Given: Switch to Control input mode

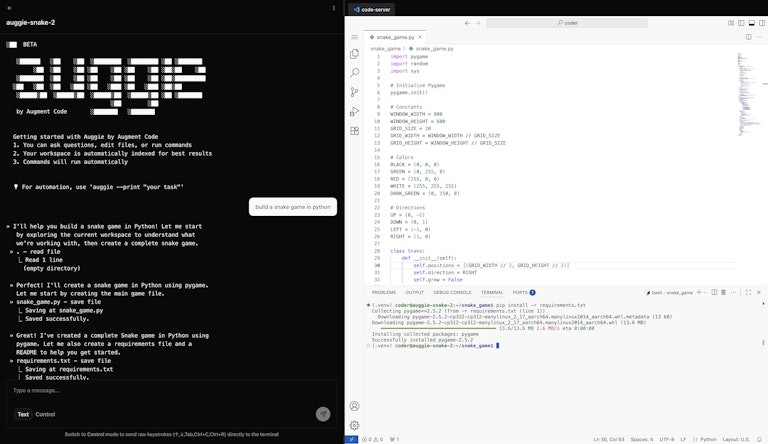Looking at the screenshot, I should coord(45,414).
